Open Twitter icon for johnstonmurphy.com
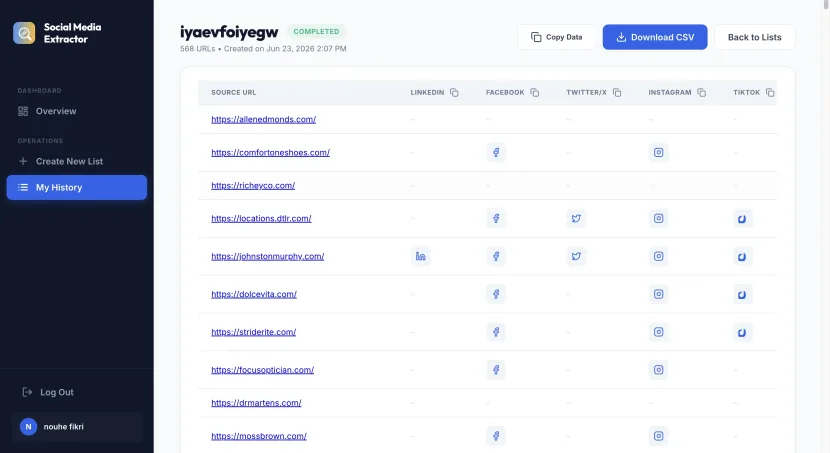830x453 pixels. pos(576,256)
